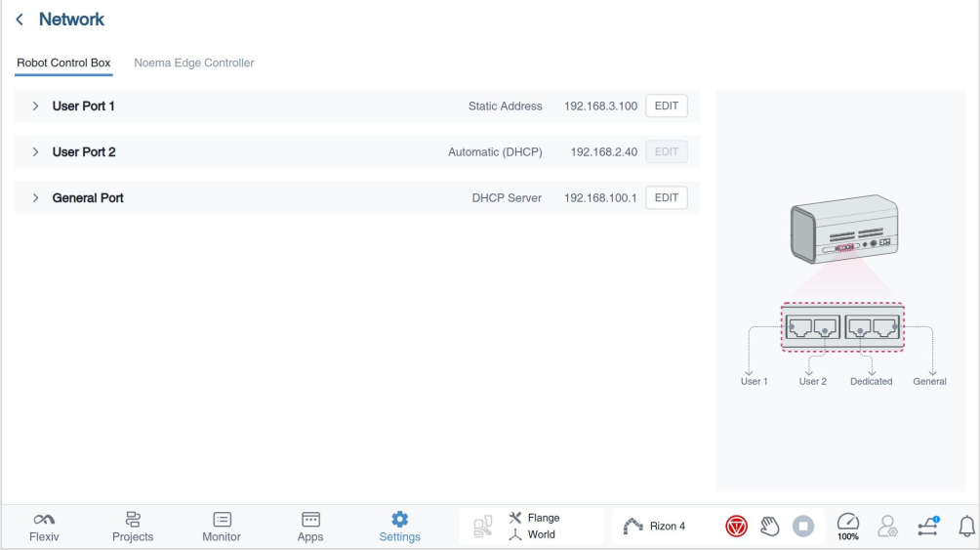The width and height of the screenshot is (980, 550).
Task: Switch to Noema Edge Controller tab
Action: (x=193, y=63)
